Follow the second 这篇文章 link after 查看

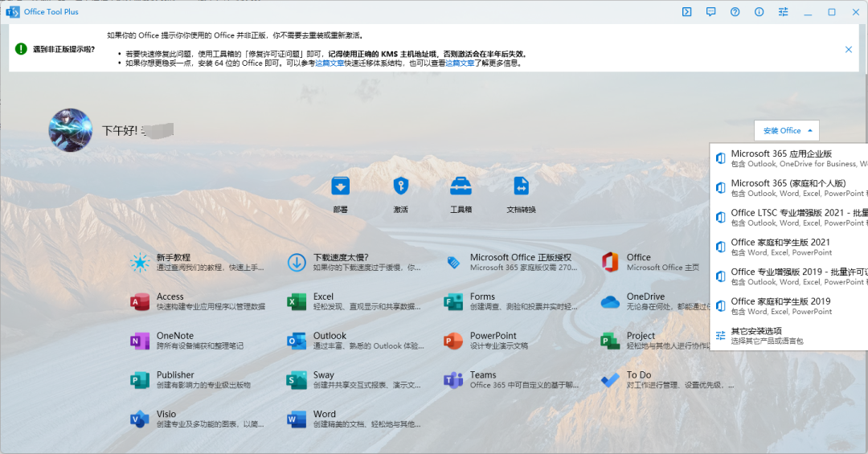[460, 63]
